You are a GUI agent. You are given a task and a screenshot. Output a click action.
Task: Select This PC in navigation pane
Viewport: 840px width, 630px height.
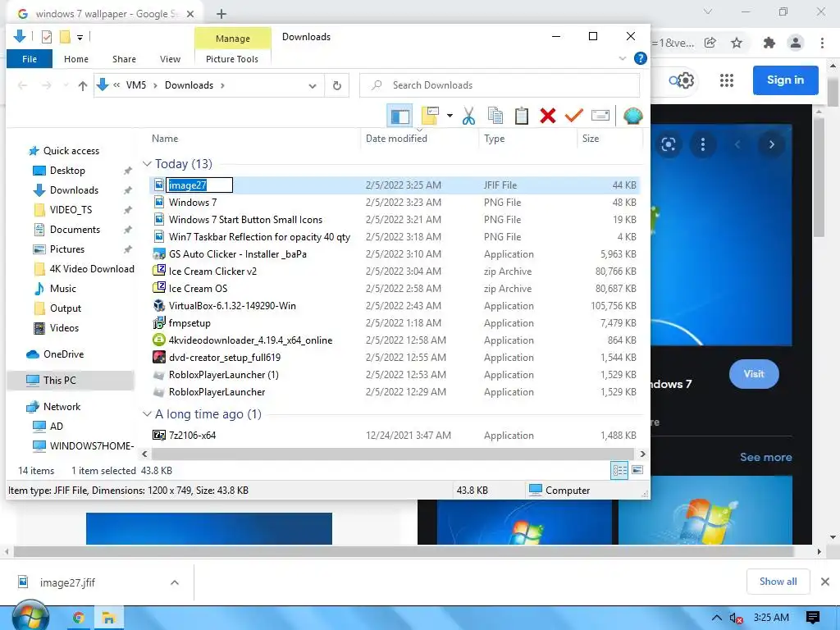coord(59,381)
